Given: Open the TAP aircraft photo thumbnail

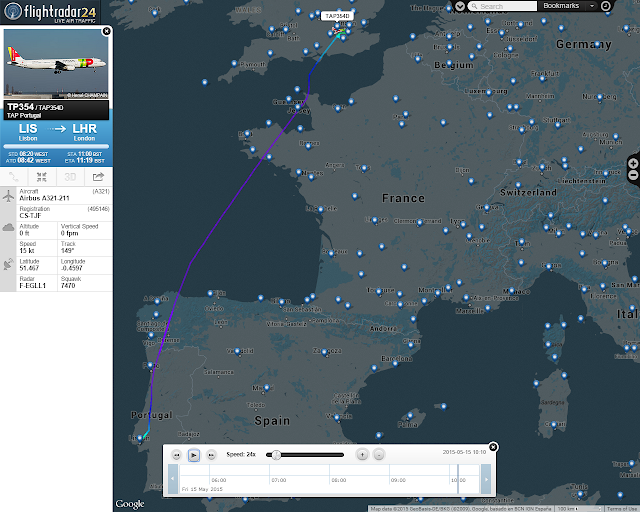Looking at the screenshot, I should coord(56,64).
